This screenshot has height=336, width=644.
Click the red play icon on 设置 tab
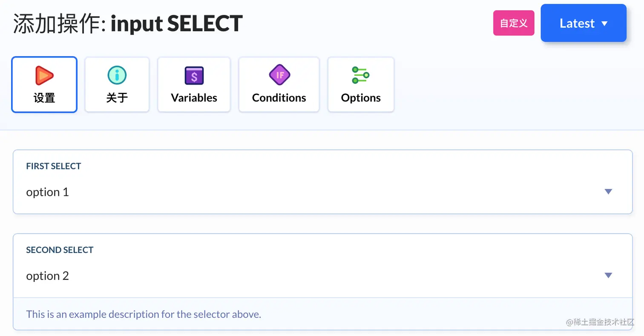(44, 75)
